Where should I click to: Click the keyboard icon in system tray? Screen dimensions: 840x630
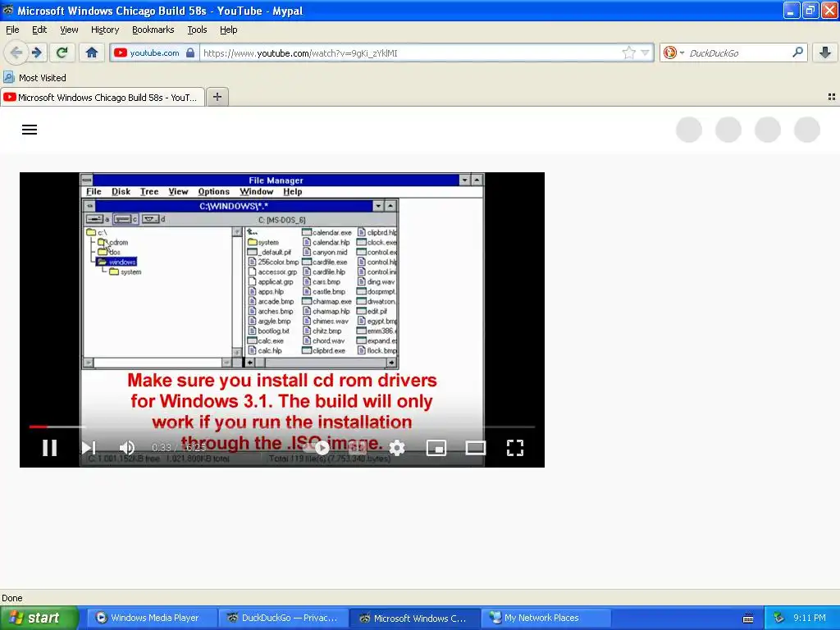[x=748, y=619]
